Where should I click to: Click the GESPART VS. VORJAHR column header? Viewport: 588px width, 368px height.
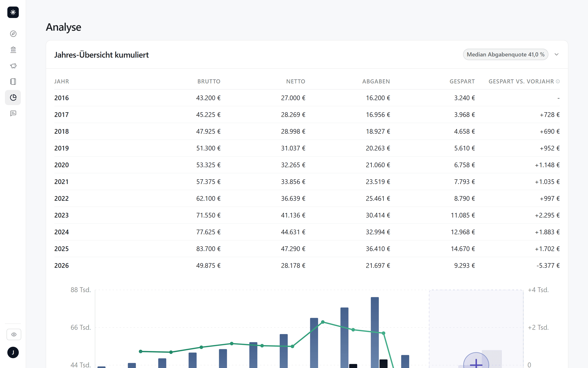click(x=521, y=82)
